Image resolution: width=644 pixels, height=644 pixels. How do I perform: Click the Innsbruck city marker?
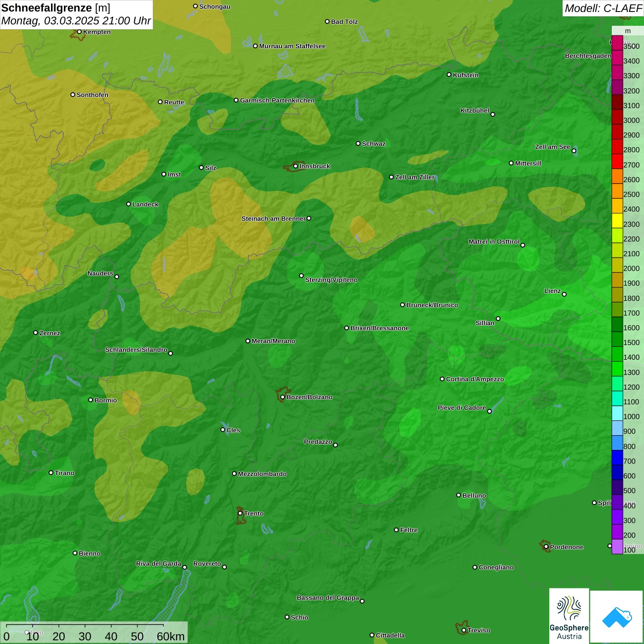pyautogui.click(x=295, y=167)
